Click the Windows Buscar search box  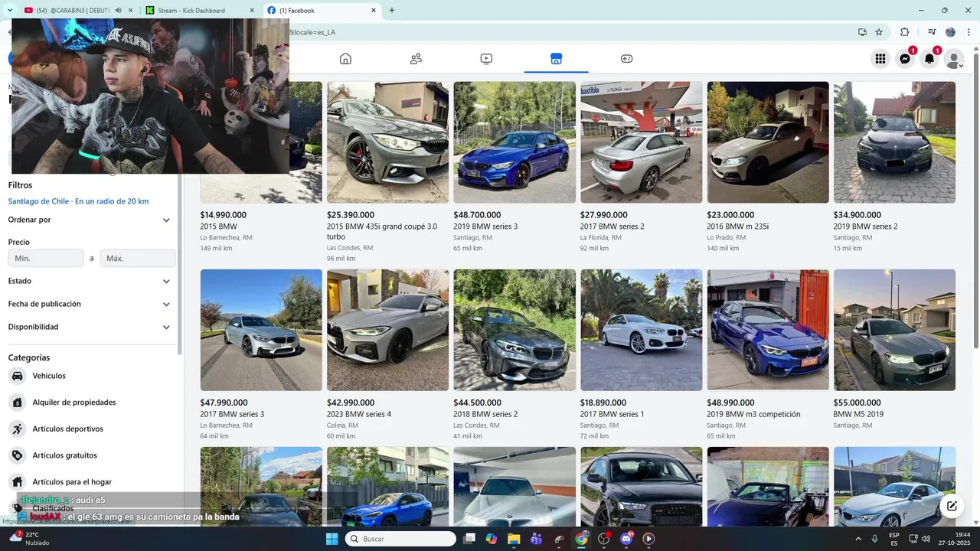point(400,539)
